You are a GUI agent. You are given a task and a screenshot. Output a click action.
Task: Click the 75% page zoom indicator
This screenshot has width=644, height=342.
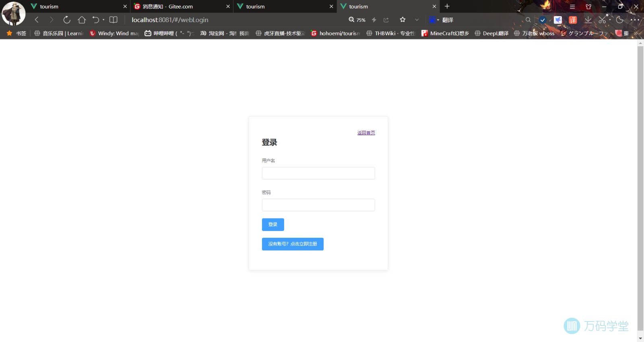[x=357, y=20]
